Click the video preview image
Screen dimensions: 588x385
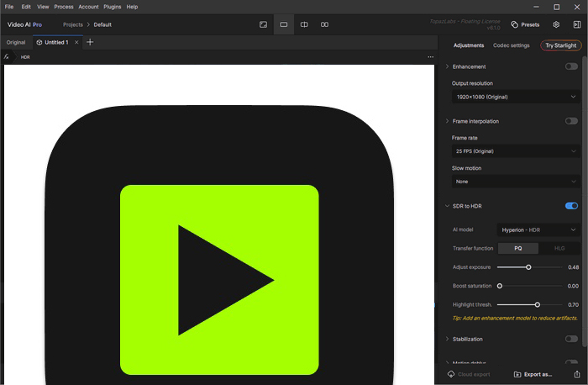coord(219,224)
